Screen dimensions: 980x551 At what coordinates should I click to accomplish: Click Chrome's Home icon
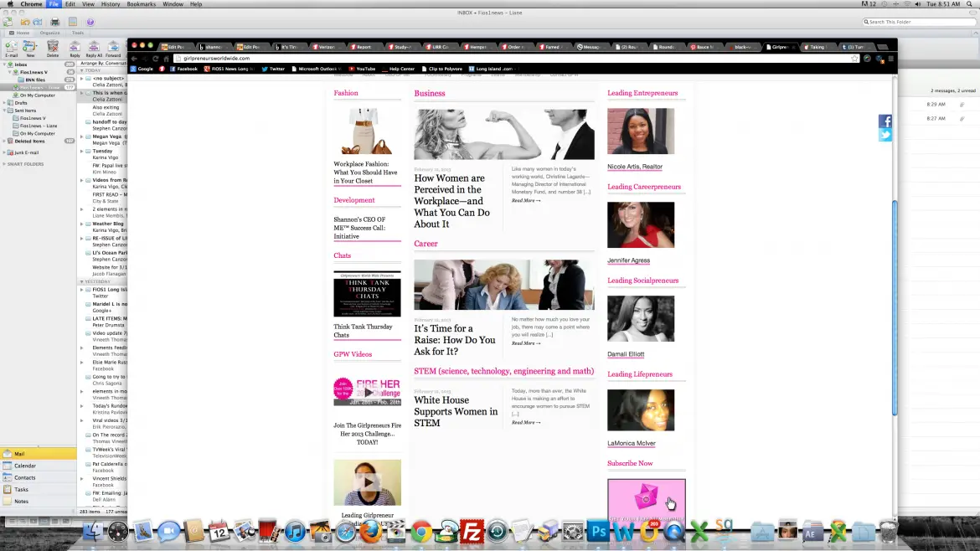(x=166, y=58)
